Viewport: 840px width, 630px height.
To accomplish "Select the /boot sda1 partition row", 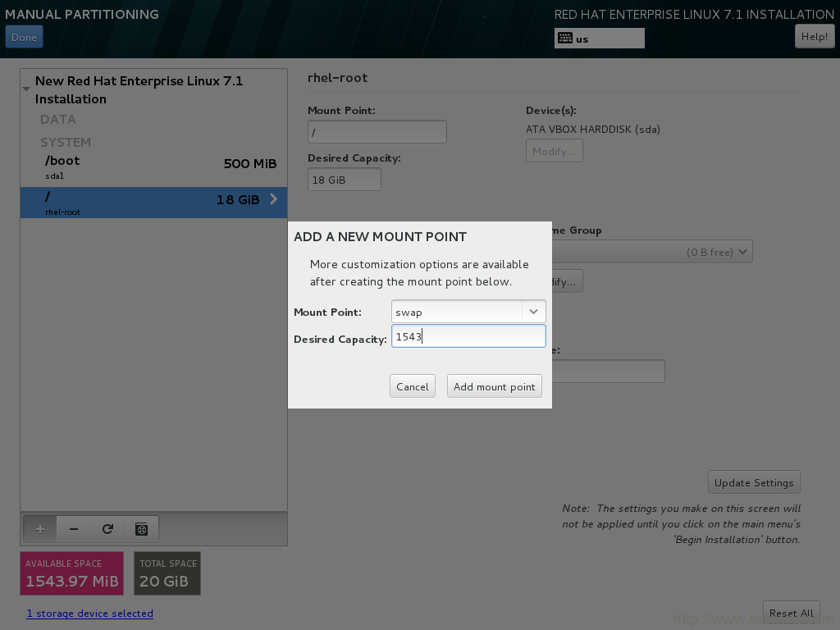I will tap(153, 167).
